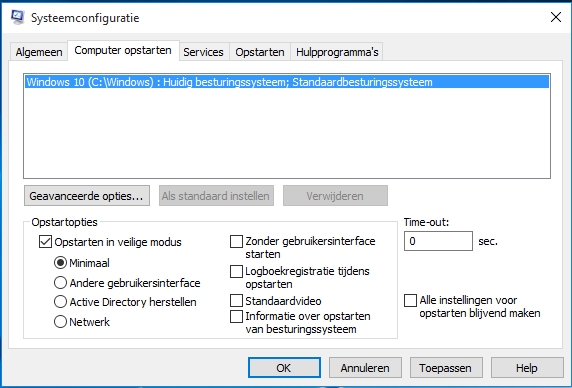Check Informatie over opstarten van besturingssysteem
Screen dimensions: 572x388
click(x=236, y=316)
